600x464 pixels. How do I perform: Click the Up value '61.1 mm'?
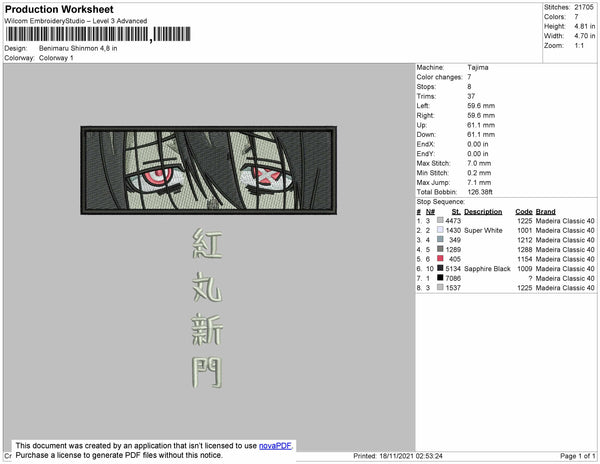tap(481, 125)
